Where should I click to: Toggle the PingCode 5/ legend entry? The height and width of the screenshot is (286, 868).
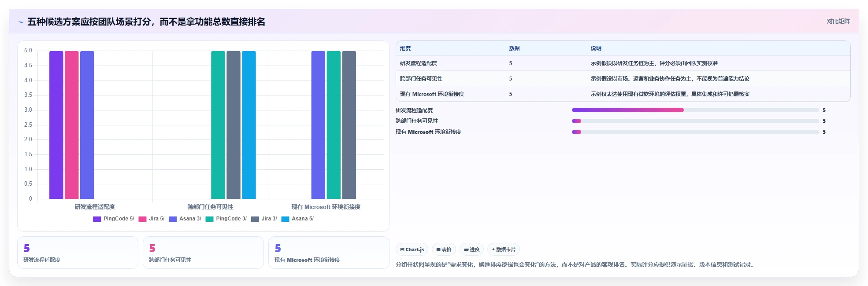pyautogui.click(x=114, y=219)
